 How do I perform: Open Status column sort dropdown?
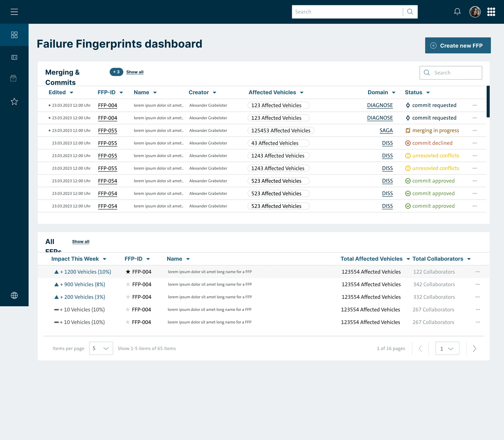pos(428,92)
